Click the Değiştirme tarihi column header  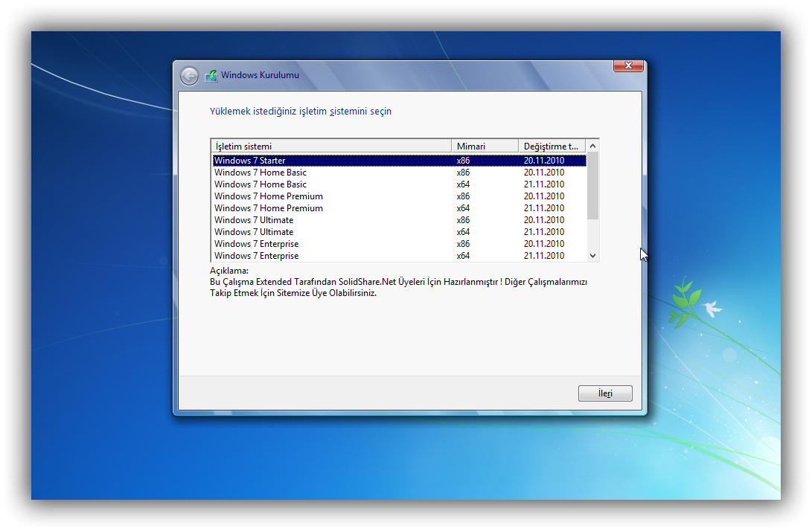[x=552, y=147]
